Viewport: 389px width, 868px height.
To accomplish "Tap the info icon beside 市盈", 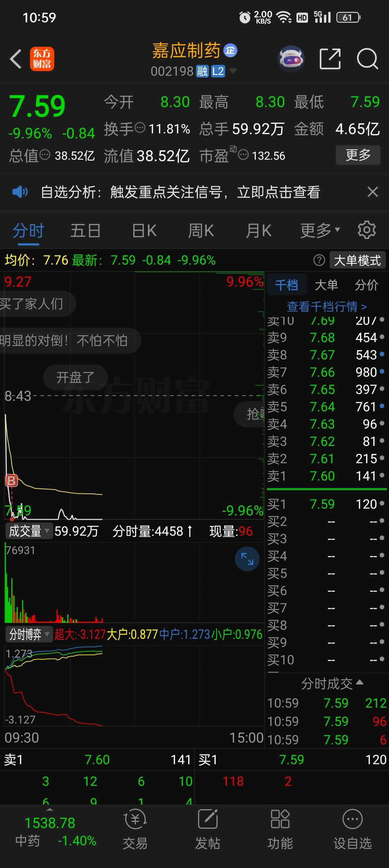I will 243,155.
